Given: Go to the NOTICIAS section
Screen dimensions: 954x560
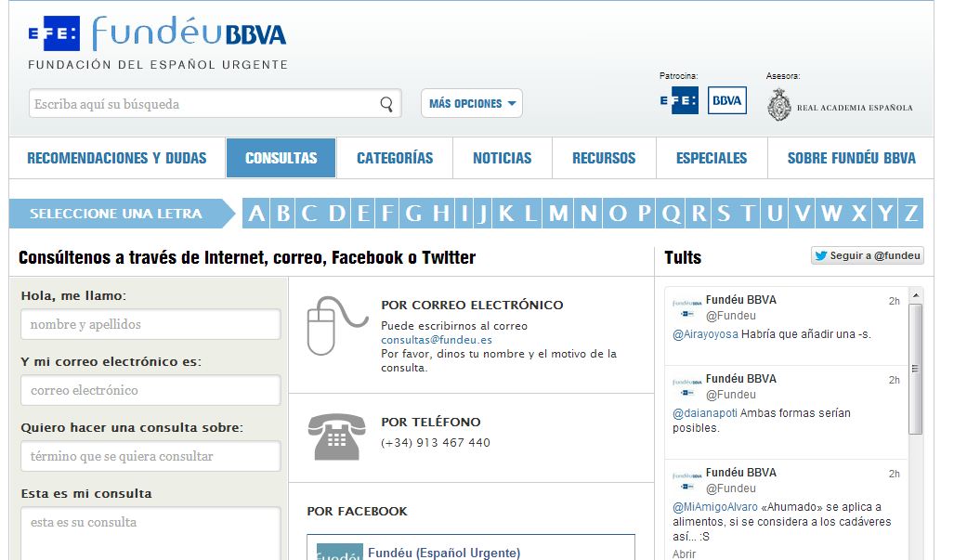Looking at the screenshot, I should pos(503,158).
